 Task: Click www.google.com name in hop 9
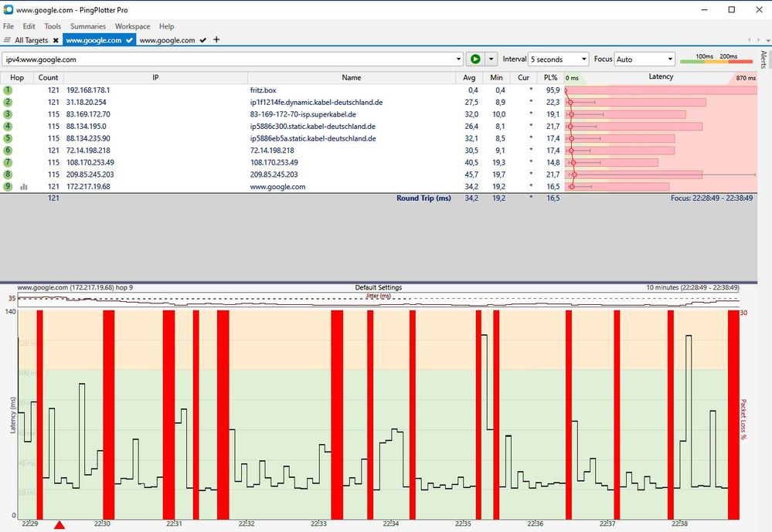[277, 187]
